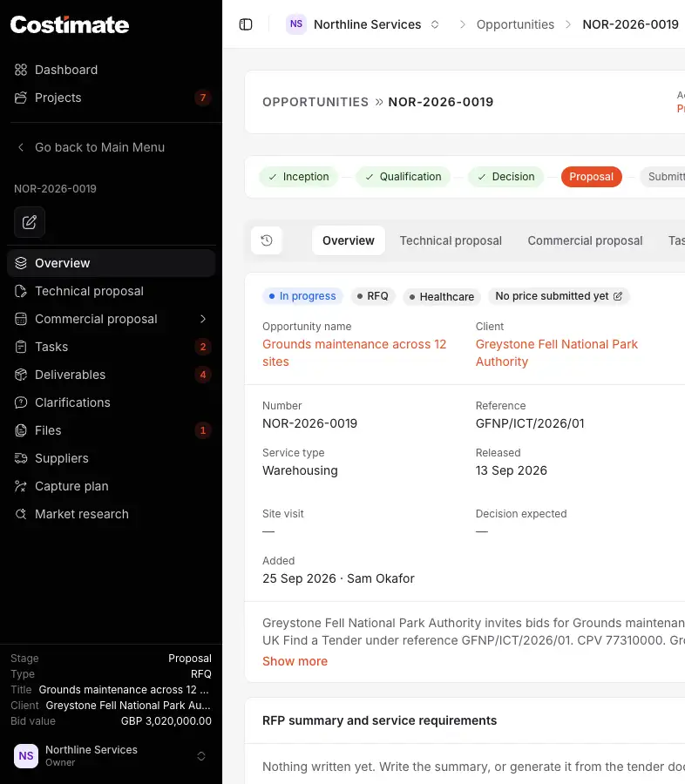
Task: Click the Reference value GFNP/ICT/2026/01
Action: [529, 423]
